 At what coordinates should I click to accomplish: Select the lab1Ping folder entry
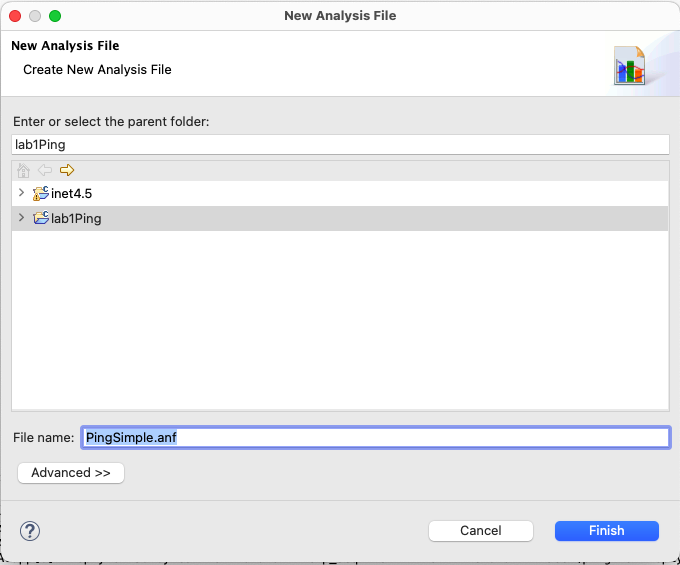(x=76, y=219)
